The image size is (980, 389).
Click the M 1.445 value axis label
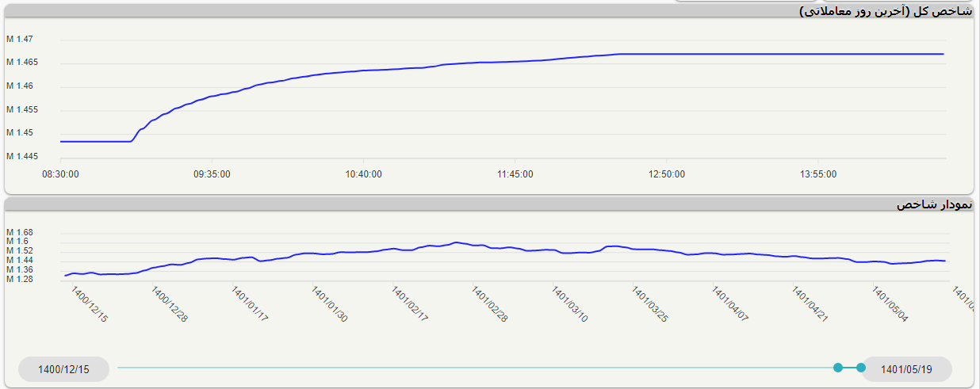pyautogui.click(x=22, y=156)
